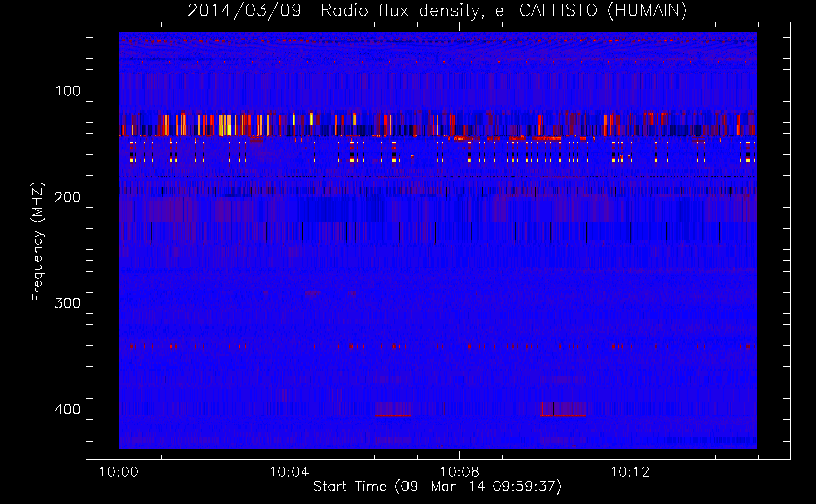Click the 10:00 time tick label
Screen dimensions: 816x504
click(x=119, y=472)
